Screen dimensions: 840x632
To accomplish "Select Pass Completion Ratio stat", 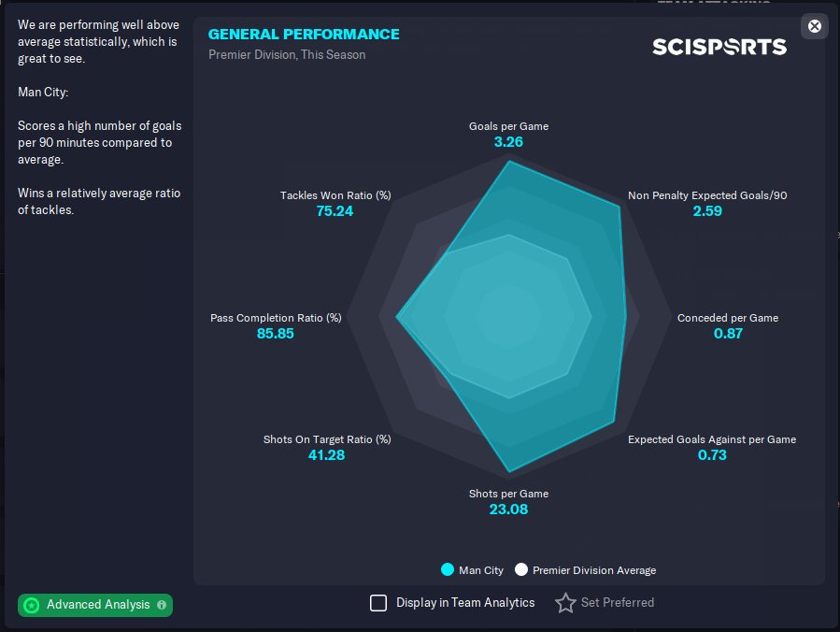I will (276, 318).
